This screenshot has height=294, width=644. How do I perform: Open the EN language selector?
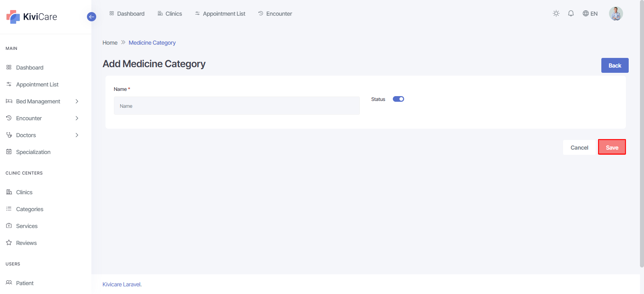coord(590,14)
